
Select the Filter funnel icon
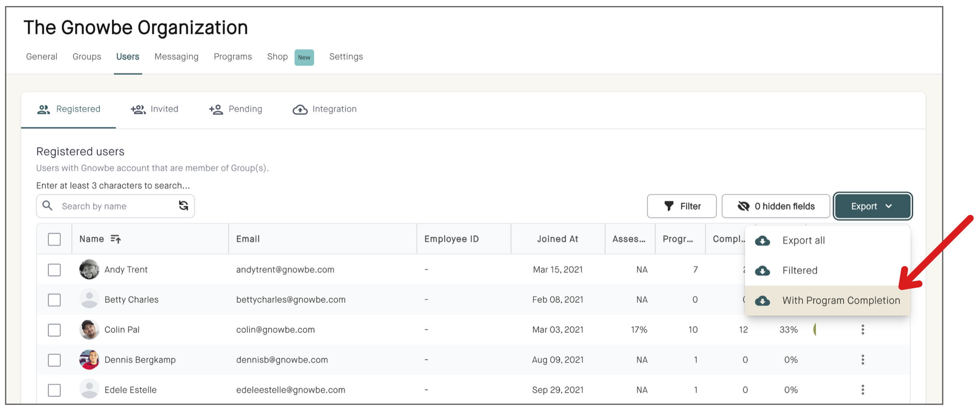pos(669,206)
